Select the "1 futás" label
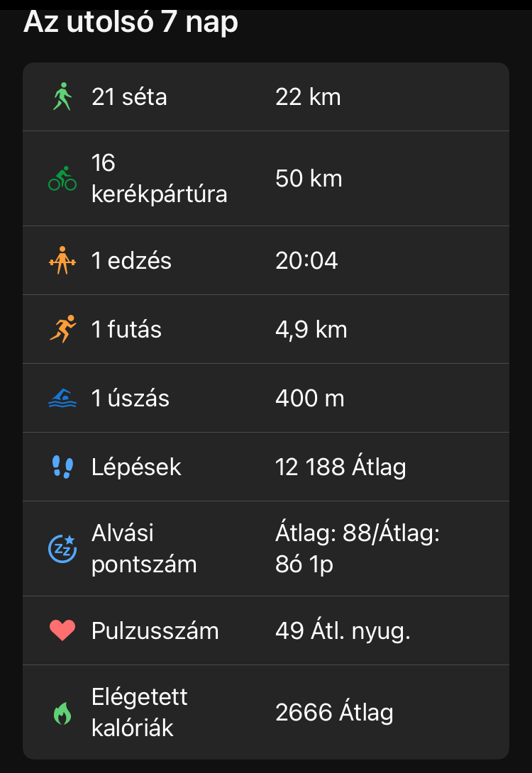This screenshot has height=773, width=532. (126, 330)
